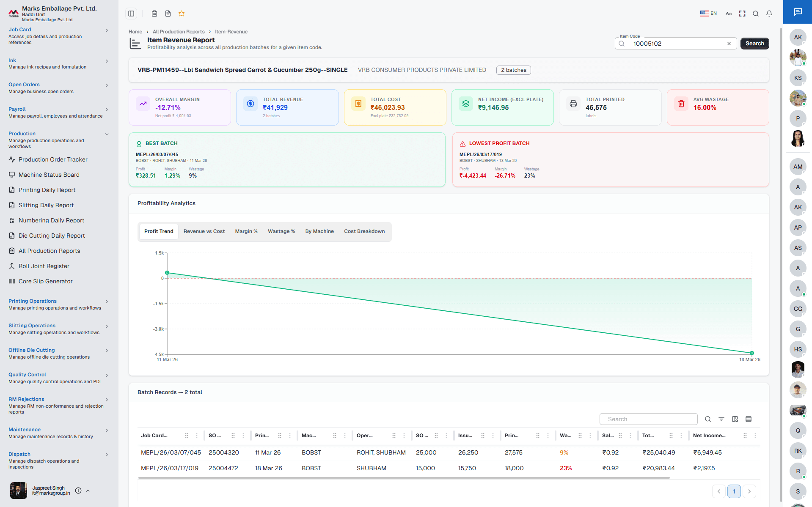Image resolution: width=812 pixels, height=507 pixels.
Task: Click the document icon in top toolbar
Action: [168, 14]
